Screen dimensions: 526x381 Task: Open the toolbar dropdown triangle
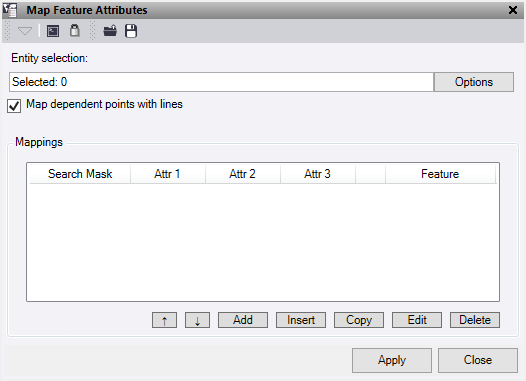coord(24,31)
